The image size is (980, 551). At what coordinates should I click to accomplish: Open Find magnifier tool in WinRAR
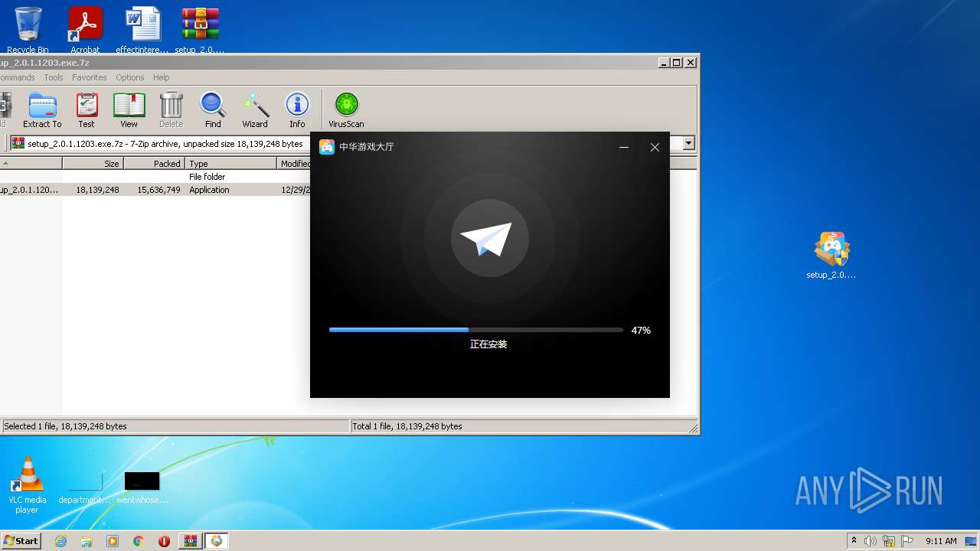tap(213, 110)
